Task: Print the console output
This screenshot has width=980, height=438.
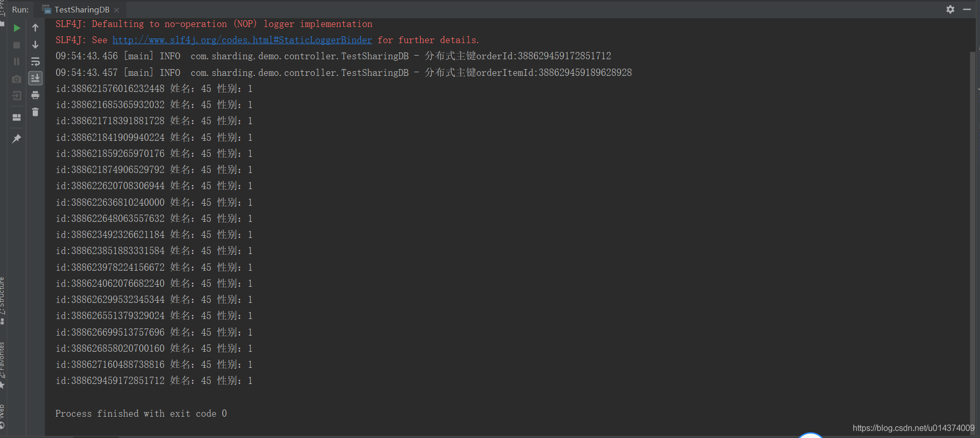Action: (x=35, y=96)
